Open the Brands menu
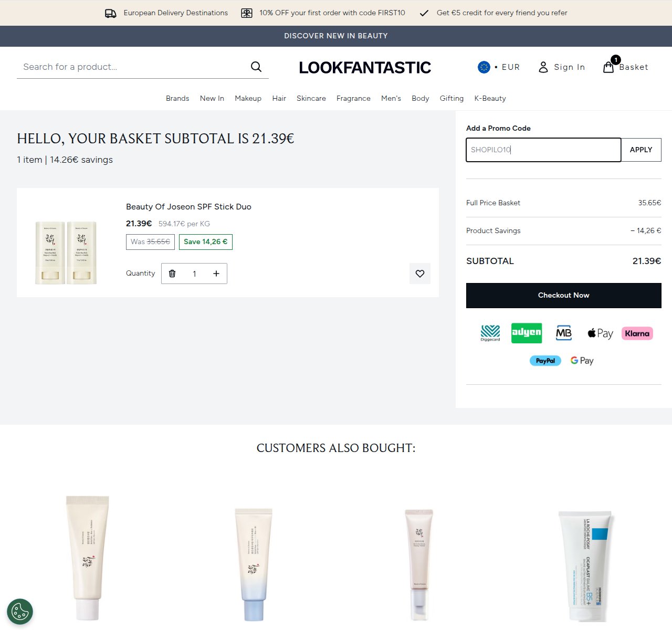 pyautogui.click(x=177, y=98)
